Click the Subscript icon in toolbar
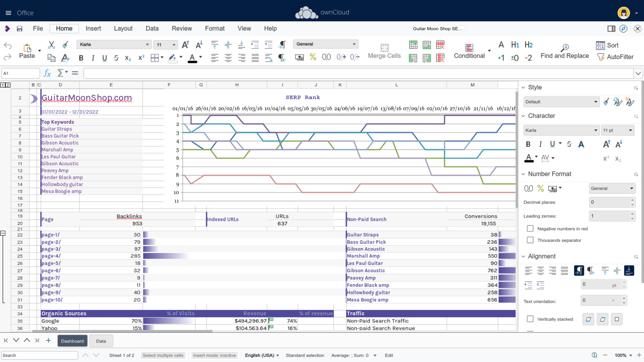Screen dimensions: 644x362 point(128,58)
